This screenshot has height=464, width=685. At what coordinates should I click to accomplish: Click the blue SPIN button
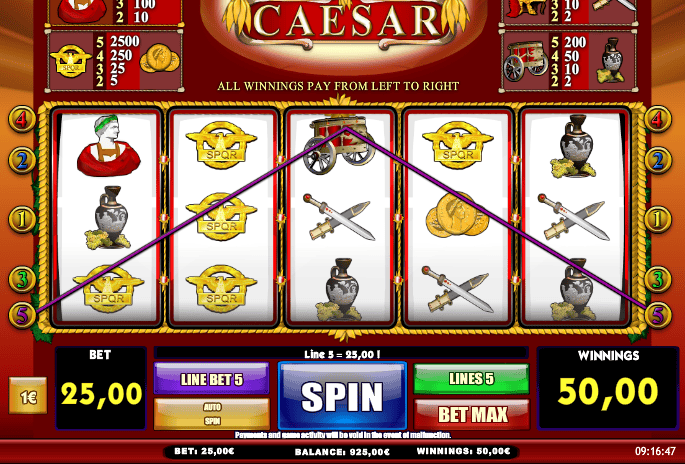(x=342, y=396)
